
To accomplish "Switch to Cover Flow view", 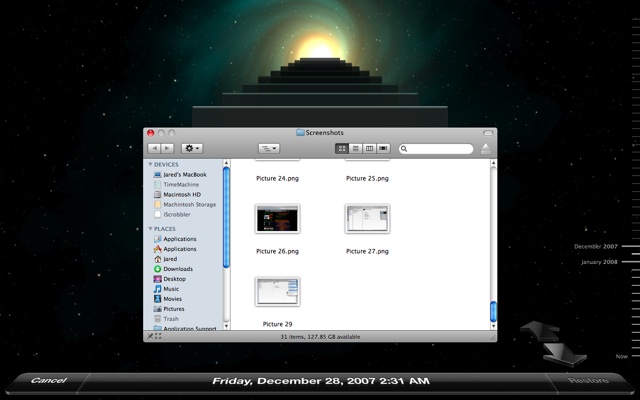I will (x=383, y=149).
